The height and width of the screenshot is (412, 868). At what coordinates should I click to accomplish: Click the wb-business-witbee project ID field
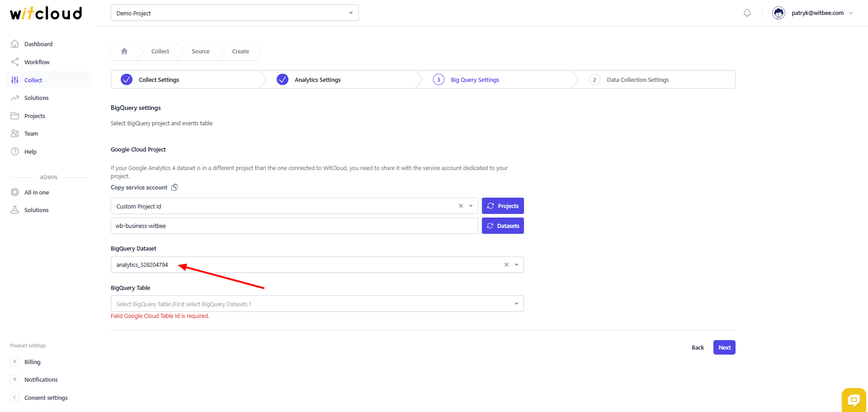(x=294, y=226)
